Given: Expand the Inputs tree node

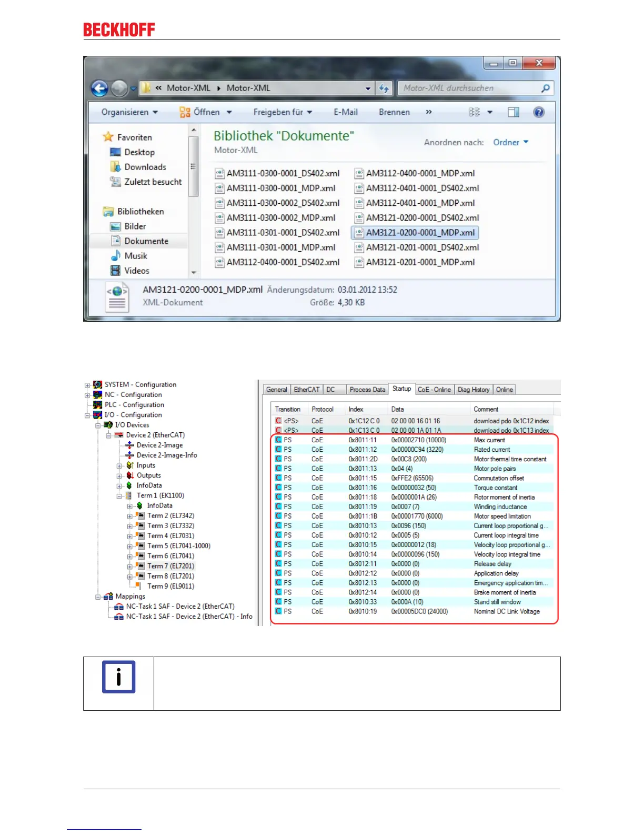Looking at the screenshot, I should 119,466.
